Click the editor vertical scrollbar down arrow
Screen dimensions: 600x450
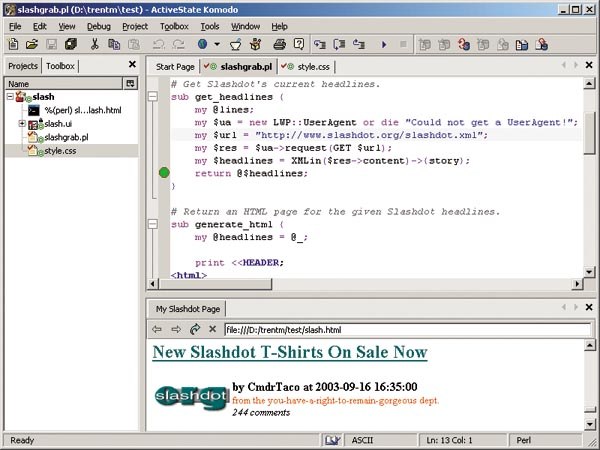click(589, 272)
